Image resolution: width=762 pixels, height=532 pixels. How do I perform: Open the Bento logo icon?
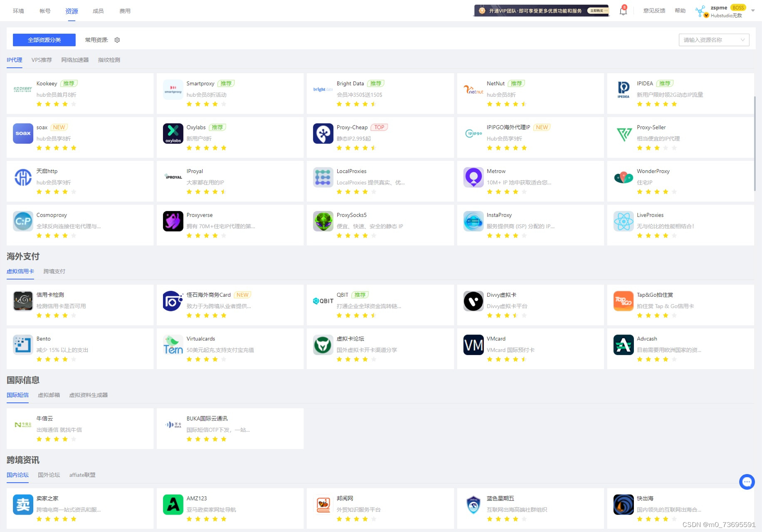23,345
